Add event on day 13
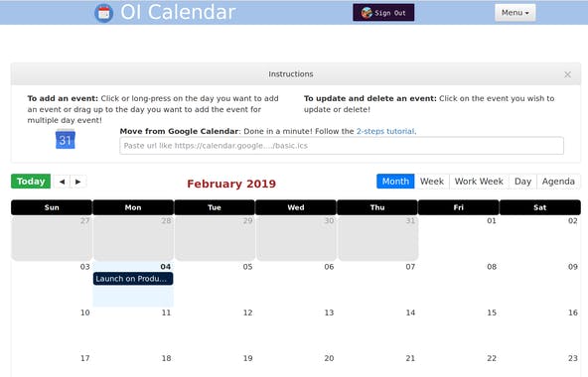The image size is (588, 377). [296, 329]
